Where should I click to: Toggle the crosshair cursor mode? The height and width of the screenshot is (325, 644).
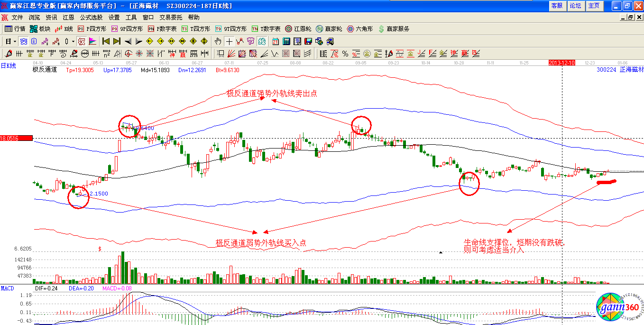pyautogui.click(x=229, y=41)
